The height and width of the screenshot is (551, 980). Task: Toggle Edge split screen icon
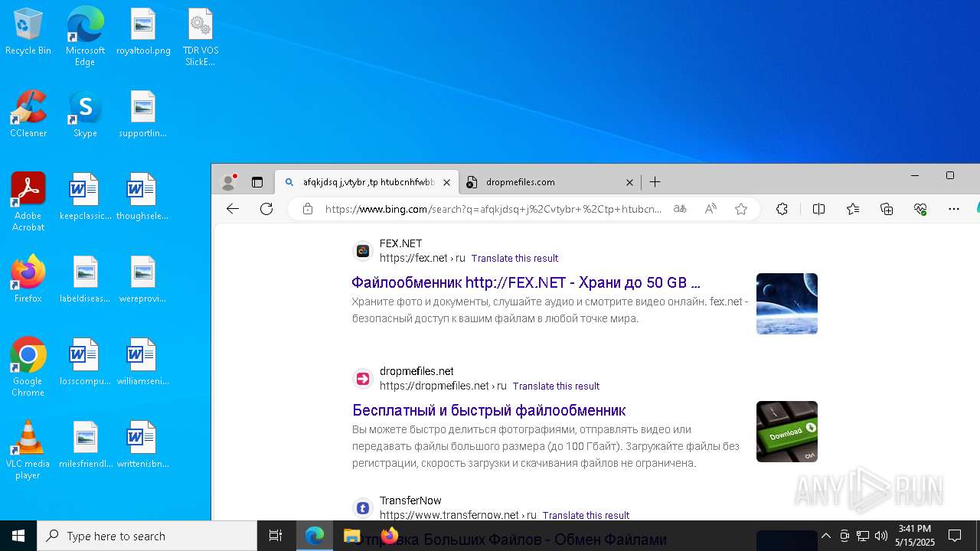(818, 209)
